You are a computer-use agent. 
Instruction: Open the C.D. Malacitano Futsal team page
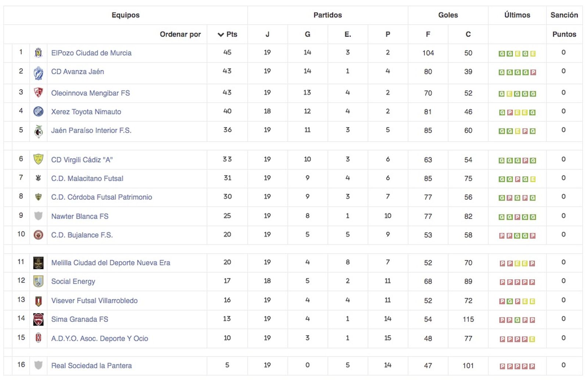(87, 178)
